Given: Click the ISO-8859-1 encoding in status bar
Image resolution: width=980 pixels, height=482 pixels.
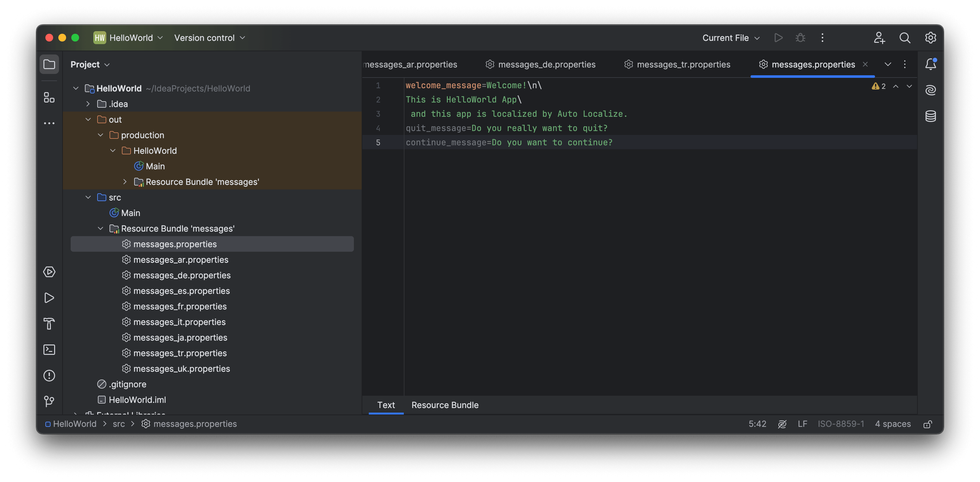Looking at the screenshot, I should 841,424.
